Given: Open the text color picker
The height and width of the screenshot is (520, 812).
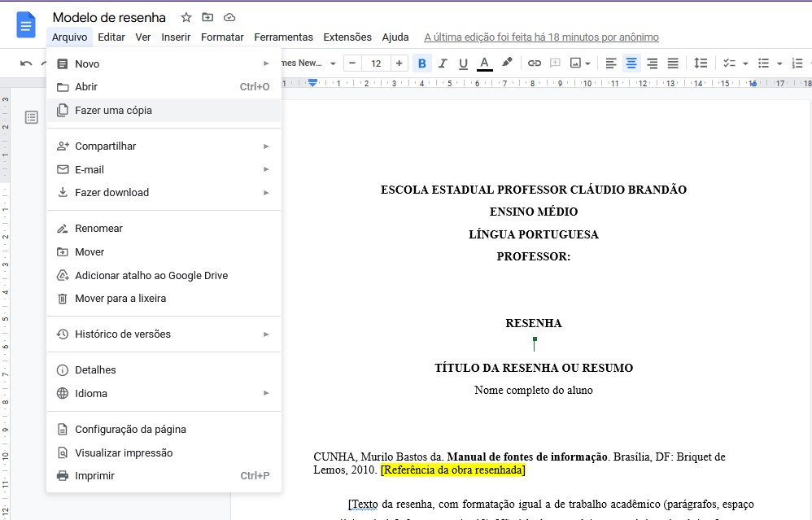Looking at the screenshot, I should tap(484, 63).
